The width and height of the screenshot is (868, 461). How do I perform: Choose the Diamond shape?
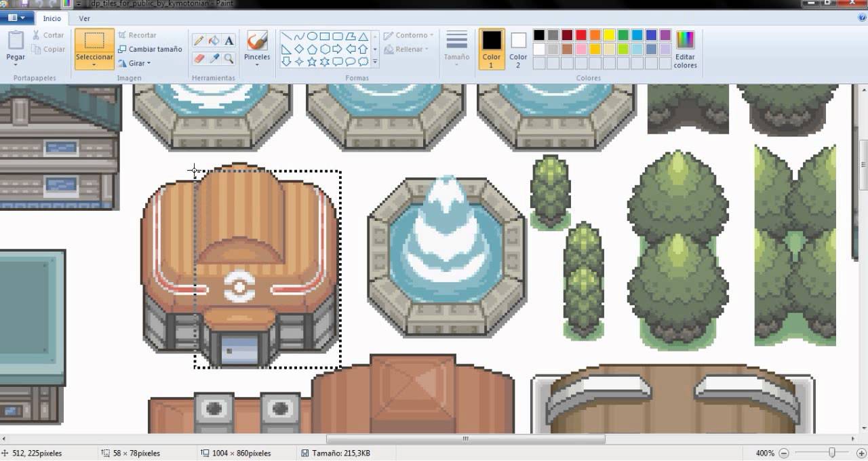[x=299, y=49]
